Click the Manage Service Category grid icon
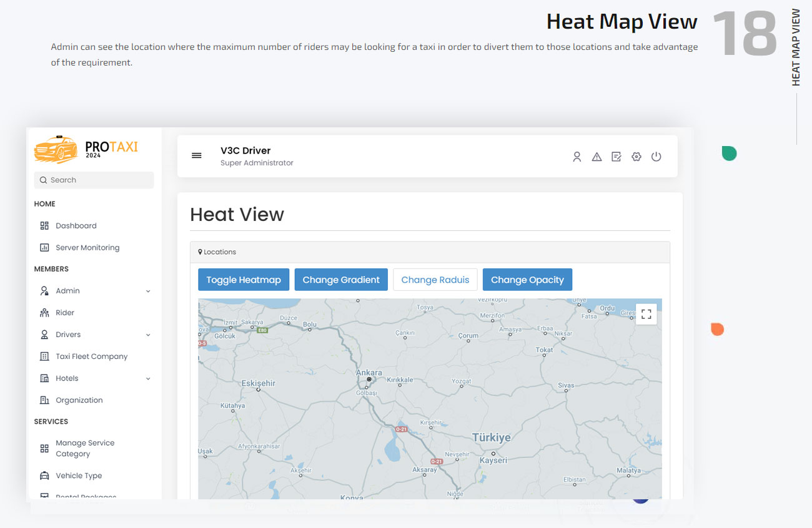Viewport: 812px width, 528px height. [44, 448]
